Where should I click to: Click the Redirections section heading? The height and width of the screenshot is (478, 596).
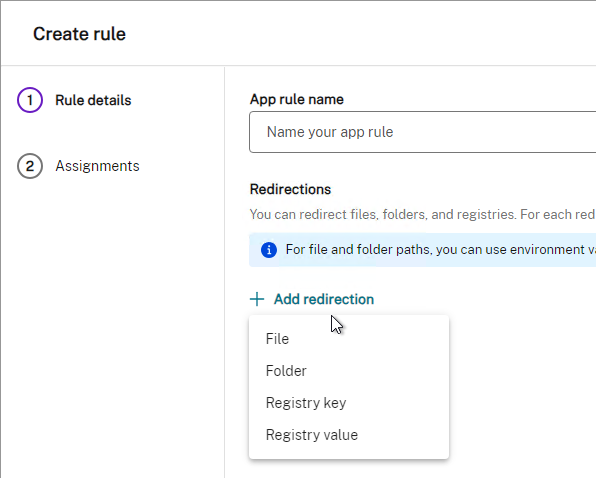pos(290,189)
